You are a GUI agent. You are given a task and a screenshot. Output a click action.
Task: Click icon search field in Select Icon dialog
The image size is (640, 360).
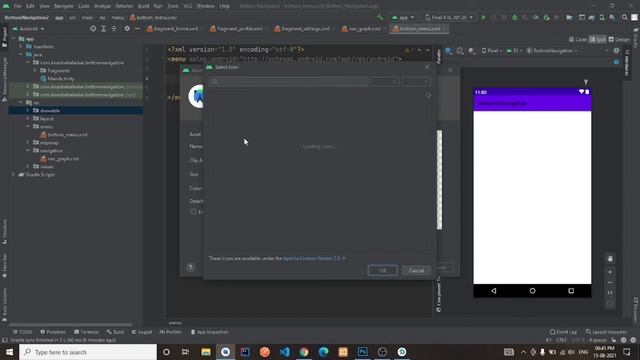click(289, 82)
